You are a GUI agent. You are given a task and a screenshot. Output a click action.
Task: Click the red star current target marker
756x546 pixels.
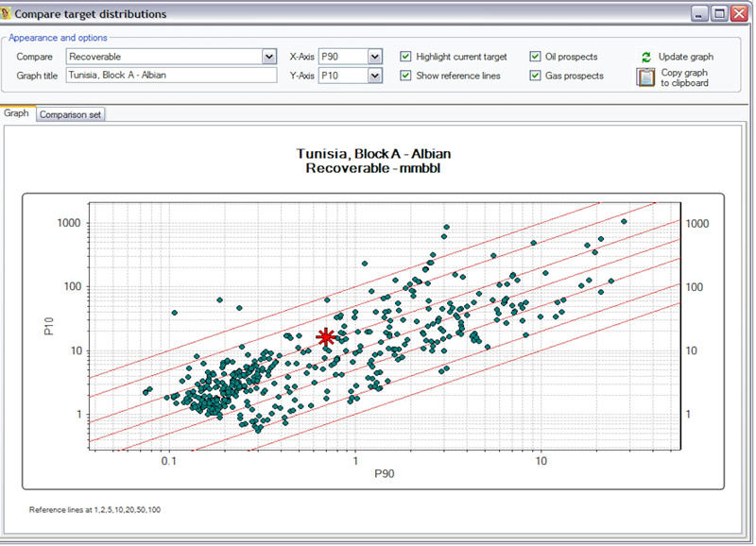pos(326,337)
